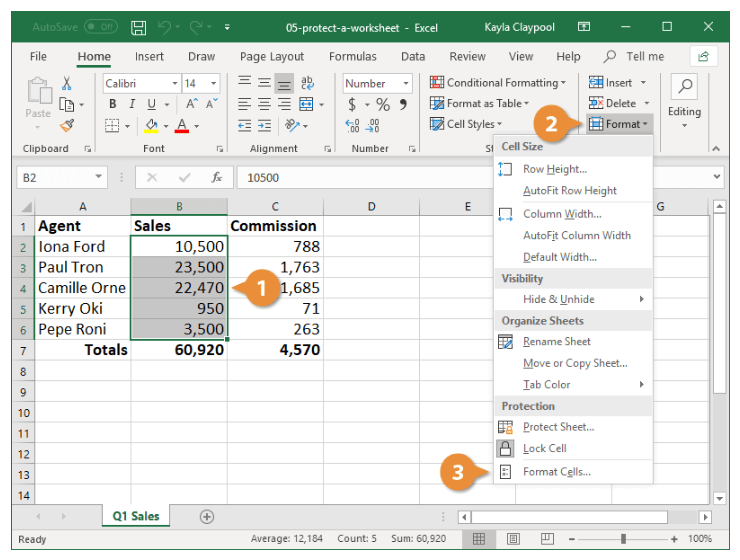The image size is (740, 560).
Task: Select Normal view icon in status bar
Action: [479, 538]
